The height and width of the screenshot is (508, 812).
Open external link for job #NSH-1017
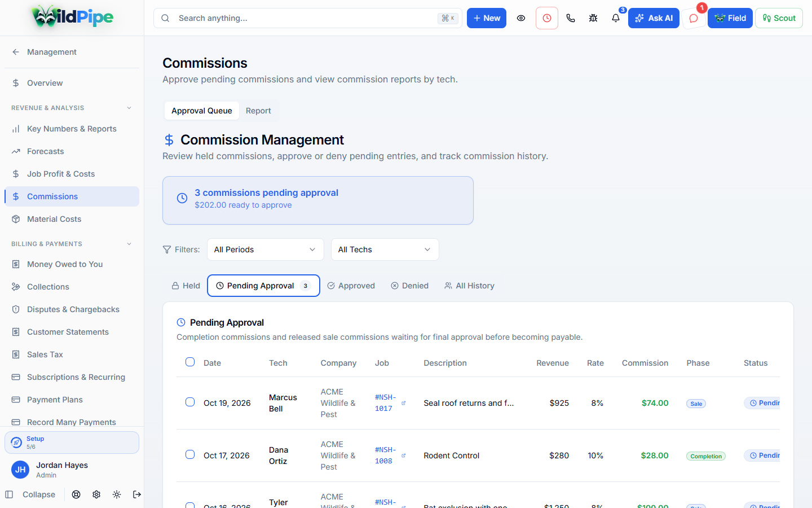pyautogui.click(x=403, y=403)
